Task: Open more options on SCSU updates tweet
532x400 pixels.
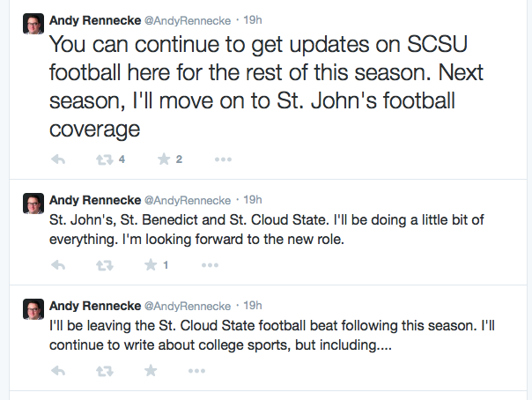Action: [223, 159]
